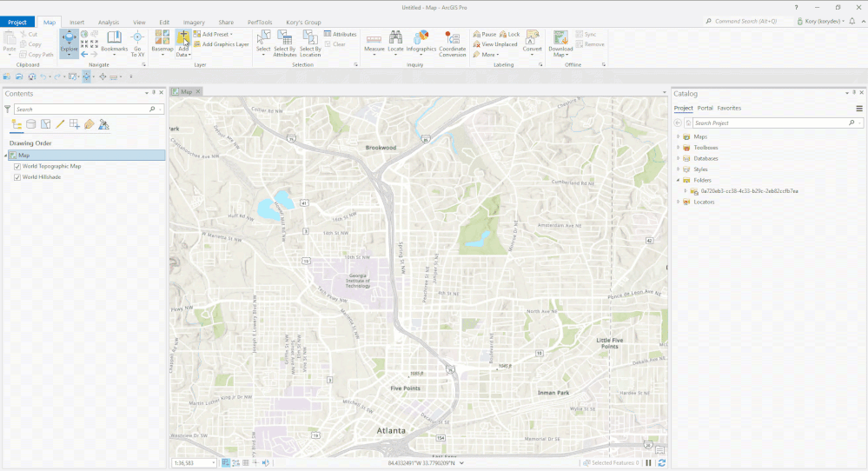The width and height of the screenshot is (868, 471).
Task: Select List By Snapping icon in Contents
Action: coord(74,125)
